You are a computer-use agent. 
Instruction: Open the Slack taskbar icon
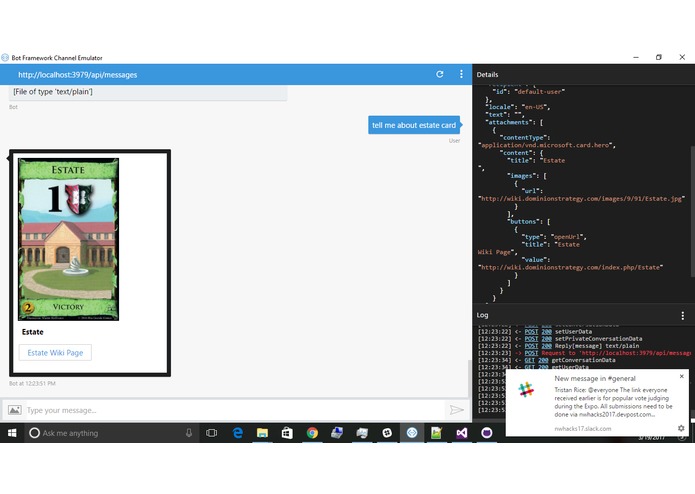click(387, 433)
